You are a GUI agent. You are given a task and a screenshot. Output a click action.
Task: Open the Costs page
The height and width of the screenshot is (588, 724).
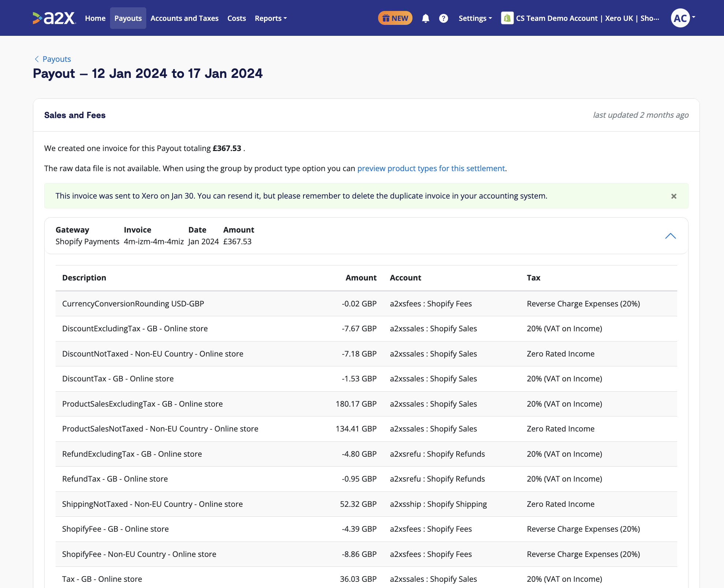tap(237, 18)
